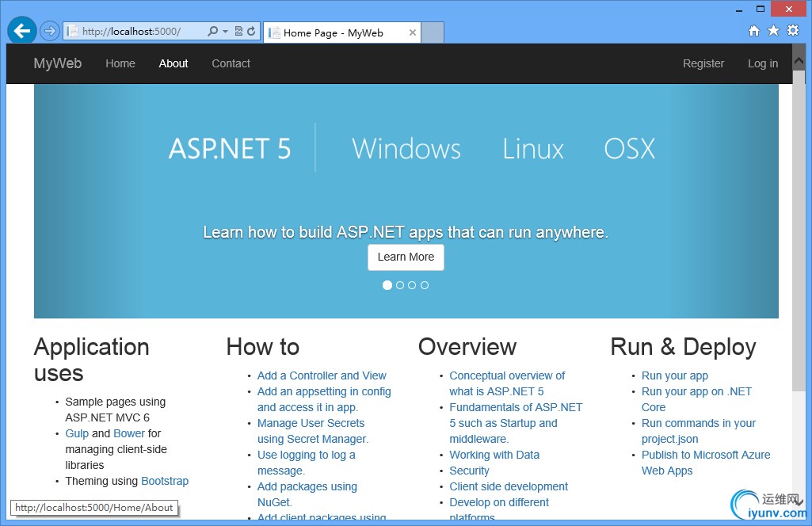Screen dimensions: 812x526
Task: Go back using the browser back arrow
Action: [21, 31]
